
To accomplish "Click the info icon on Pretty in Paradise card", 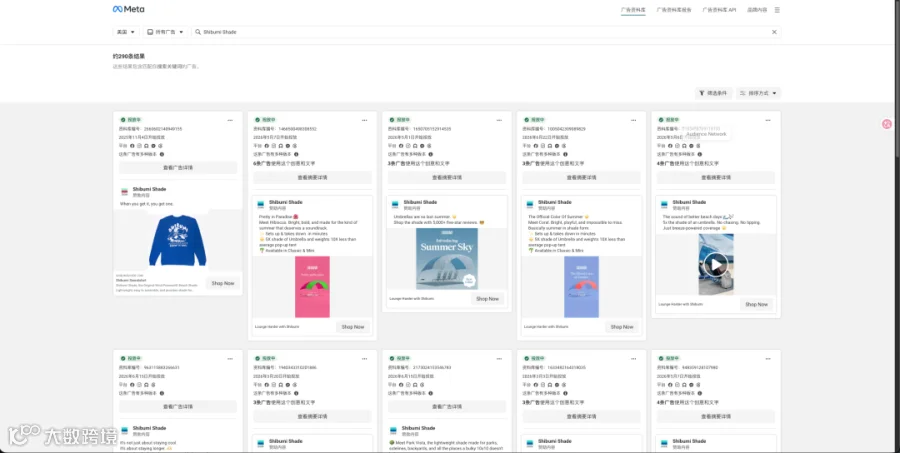I will coord(296,154).
